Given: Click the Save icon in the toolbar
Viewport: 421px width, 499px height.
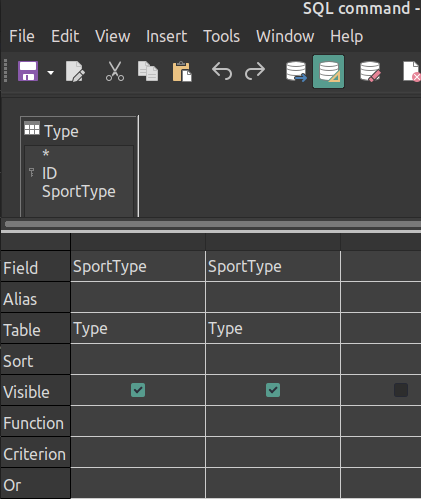Looking at the screenshot, I should click(28, 71).
